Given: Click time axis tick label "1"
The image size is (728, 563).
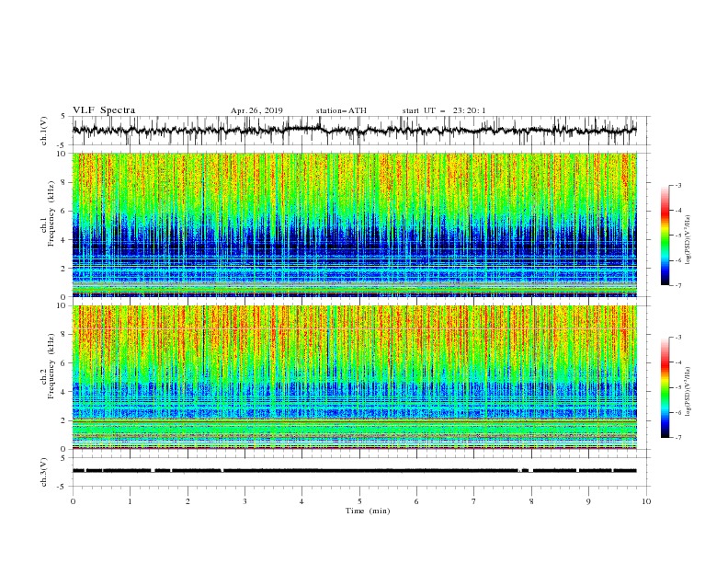Looking at the screenshot, I should (x=130, y=501).
